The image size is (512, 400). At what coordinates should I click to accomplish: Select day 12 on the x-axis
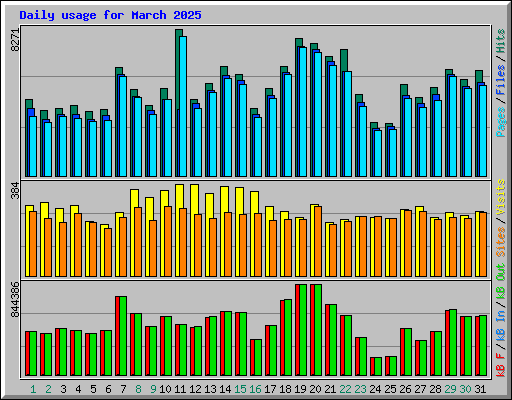[195, 389]
